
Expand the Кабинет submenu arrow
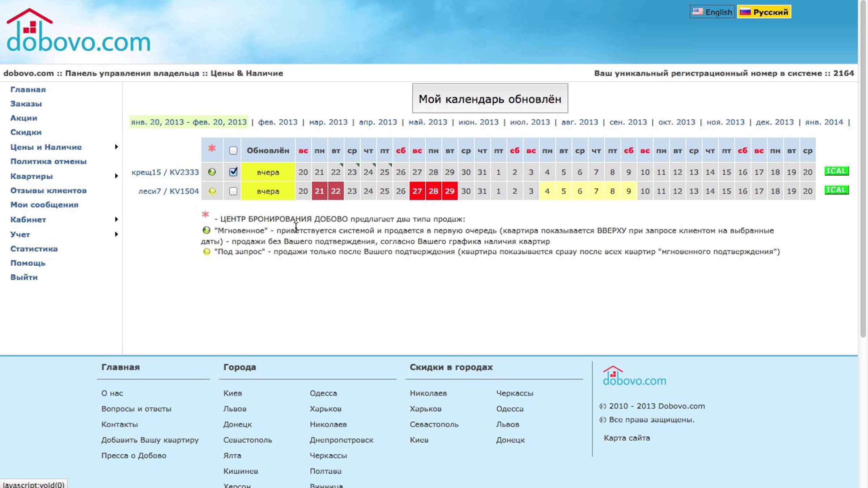tap(116, 219)
